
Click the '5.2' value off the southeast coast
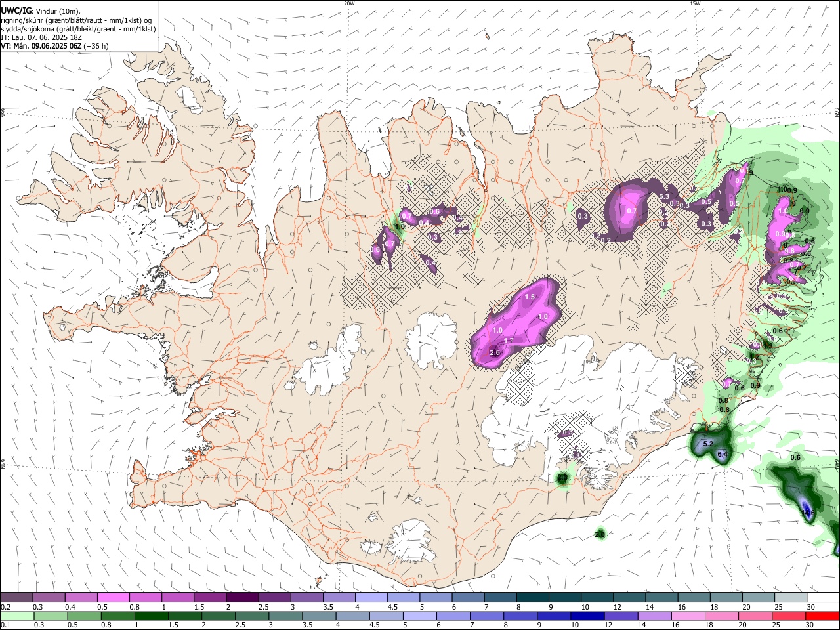tap(708, 444)
